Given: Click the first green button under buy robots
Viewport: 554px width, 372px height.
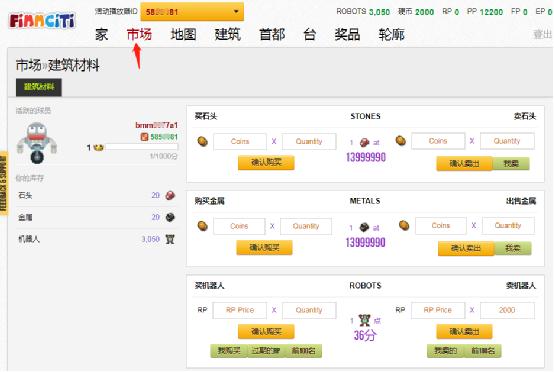Looking at the screenshot, I should click(x=229, y=351).
